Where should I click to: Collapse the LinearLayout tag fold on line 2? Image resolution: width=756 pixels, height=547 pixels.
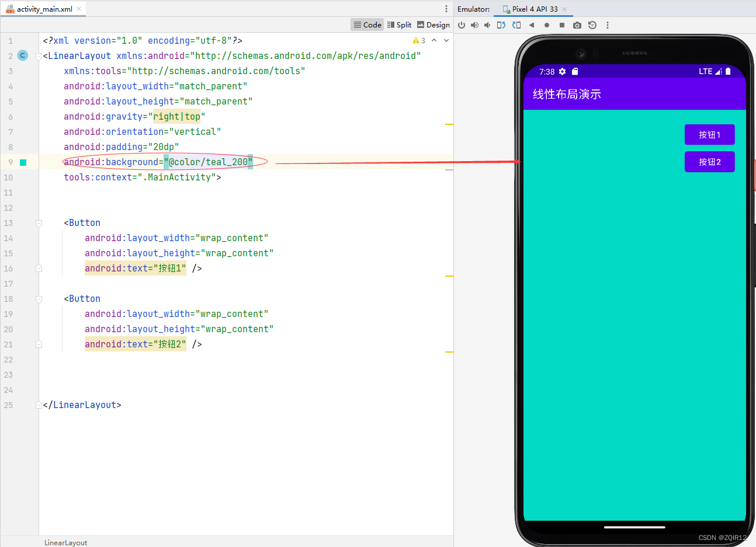point(39,56)
